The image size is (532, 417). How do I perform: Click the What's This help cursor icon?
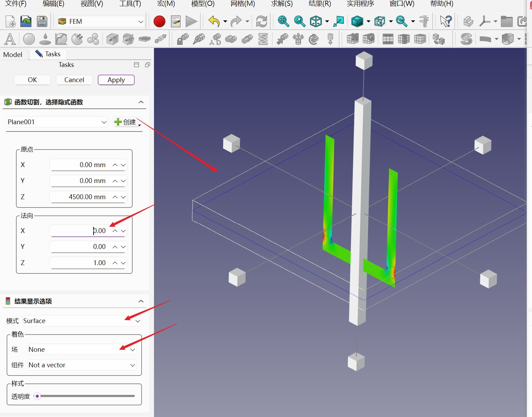click(x=445, y=21)
